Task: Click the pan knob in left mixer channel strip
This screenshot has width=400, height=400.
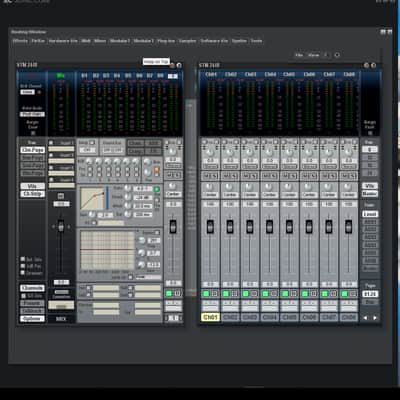Action: pyautogui.click(x=172, y=186)
